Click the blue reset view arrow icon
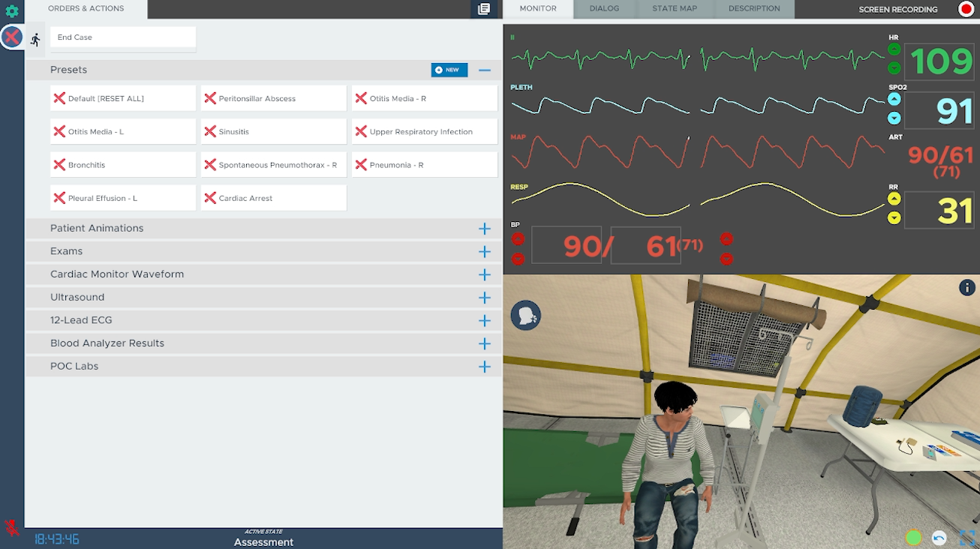Screen dimensions: 980x549 point(939,538)
